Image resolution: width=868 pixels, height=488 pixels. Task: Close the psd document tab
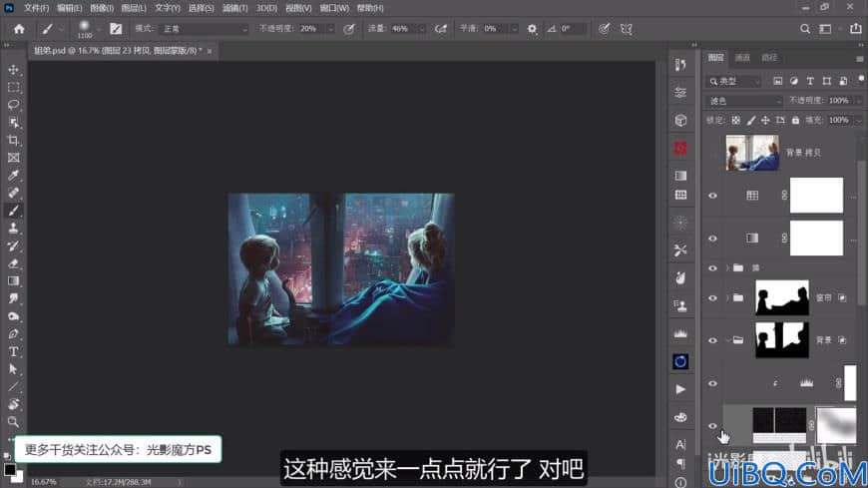click(210, 51)
